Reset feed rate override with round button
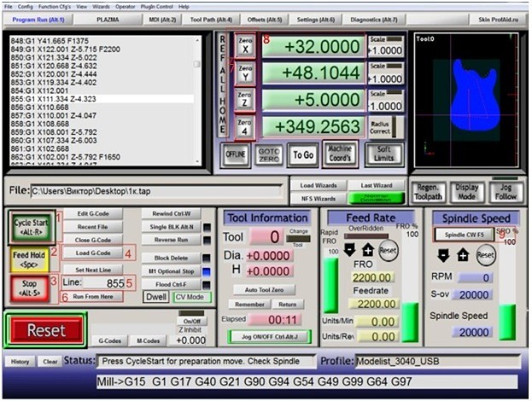The height and width of the screenshot is (401, 532). (x=388, y=251)
